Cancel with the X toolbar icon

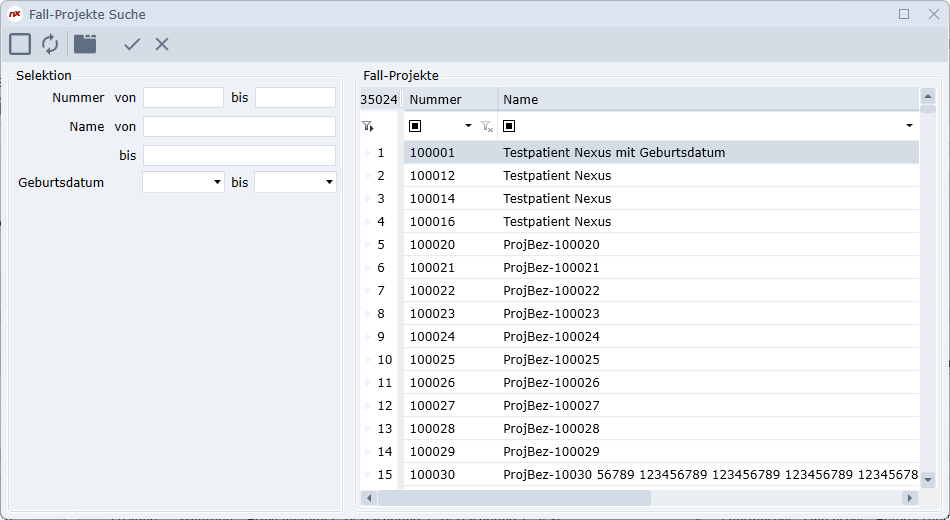[162, 44]
